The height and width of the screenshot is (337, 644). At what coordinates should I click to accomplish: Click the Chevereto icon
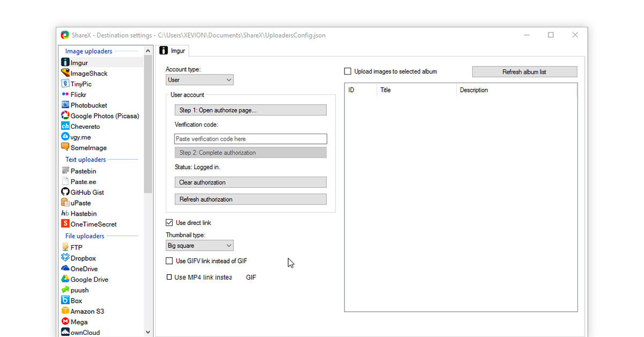point(65,126)
